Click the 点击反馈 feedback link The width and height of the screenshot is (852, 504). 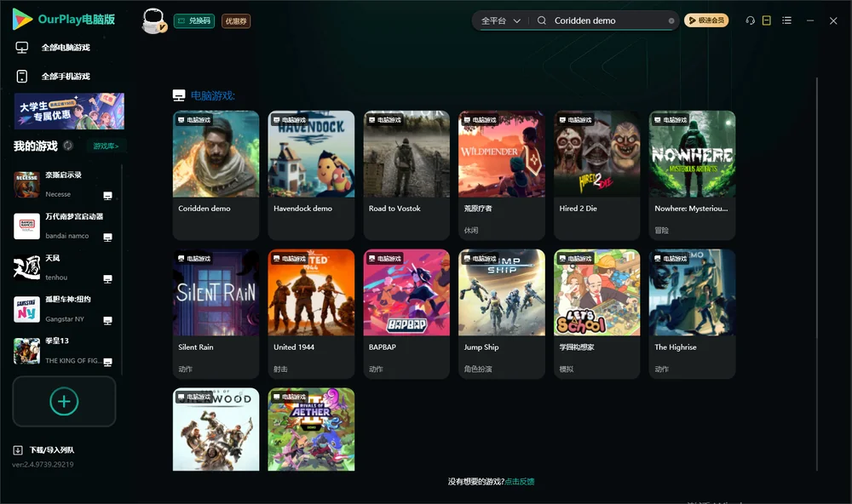(520, 481)
